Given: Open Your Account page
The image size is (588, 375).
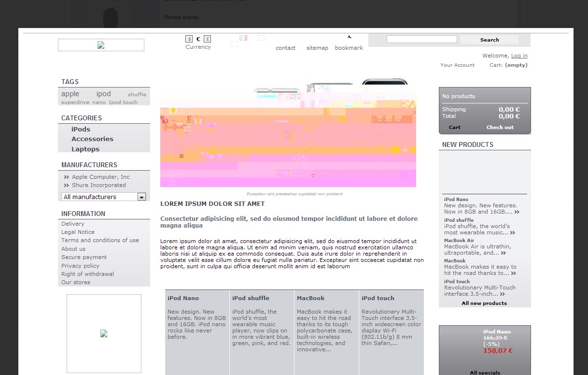Looking at the screenshot, I should click(x=457, y=65).
